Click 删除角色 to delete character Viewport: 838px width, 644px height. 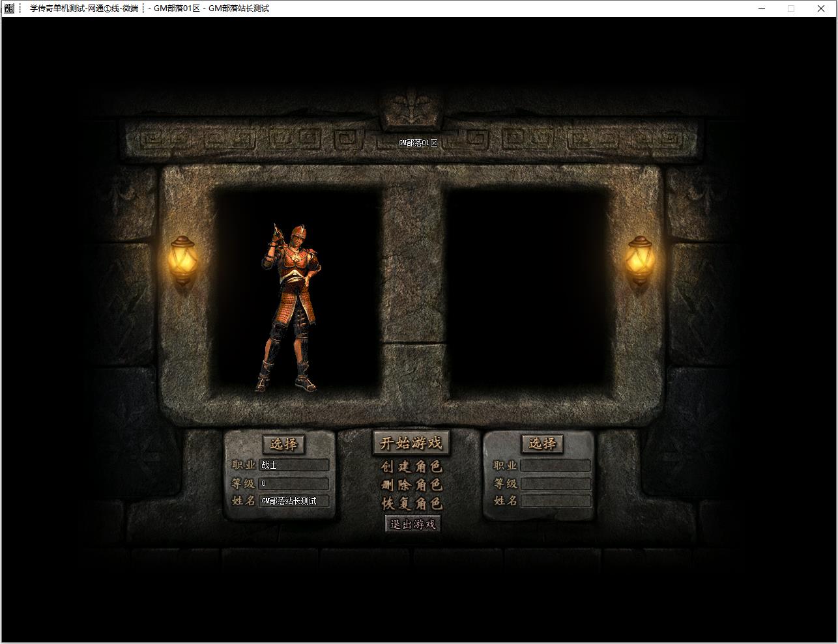coord(412,485)
